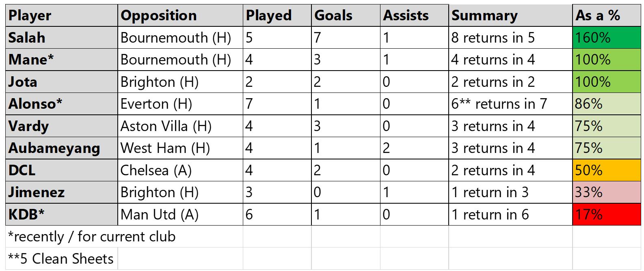This screenshot has width=644, height=271.
Task: Click the Played column header
Action: 277,16
